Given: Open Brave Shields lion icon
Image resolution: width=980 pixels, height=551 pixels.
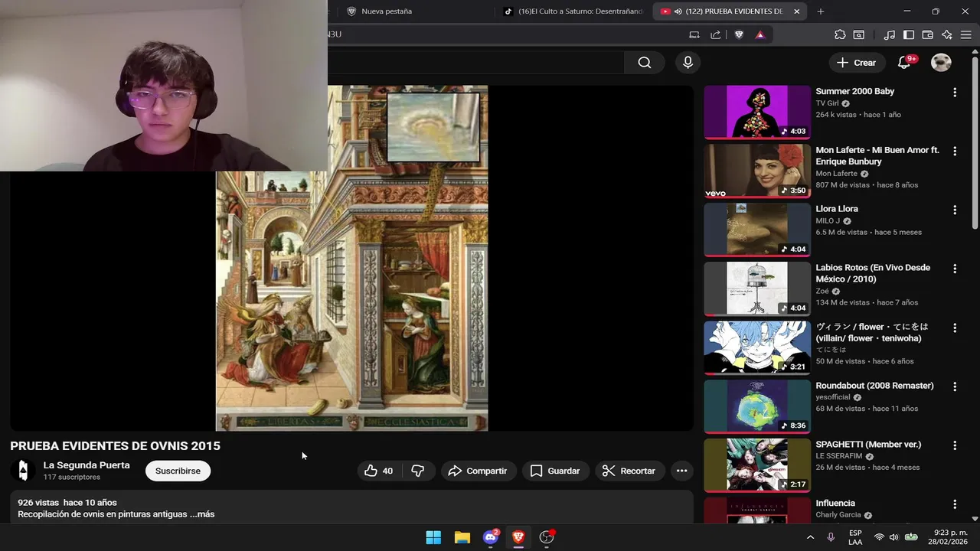Looking at the screenshot, I should tap(739, 34).
